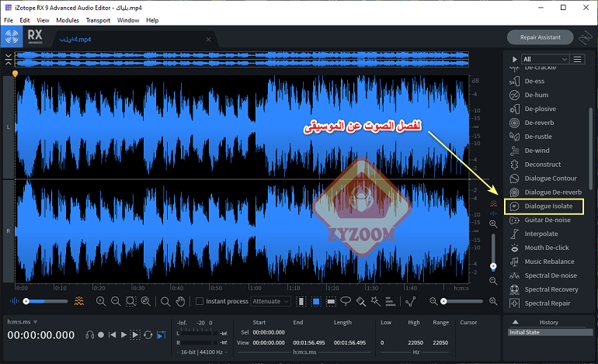Toggle loop playback
Viewport: 598px width, 364px height.
click(148, 335)
